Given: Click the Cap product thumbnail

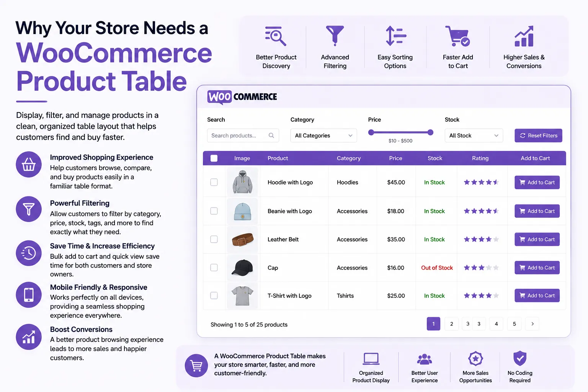Looking at the screenshot, I should point(243,268).
